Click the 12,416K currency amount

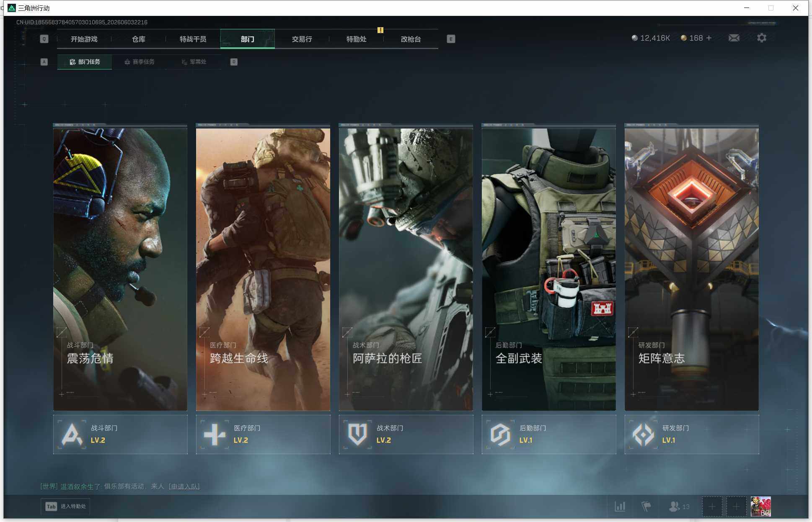tap(655, 38)
